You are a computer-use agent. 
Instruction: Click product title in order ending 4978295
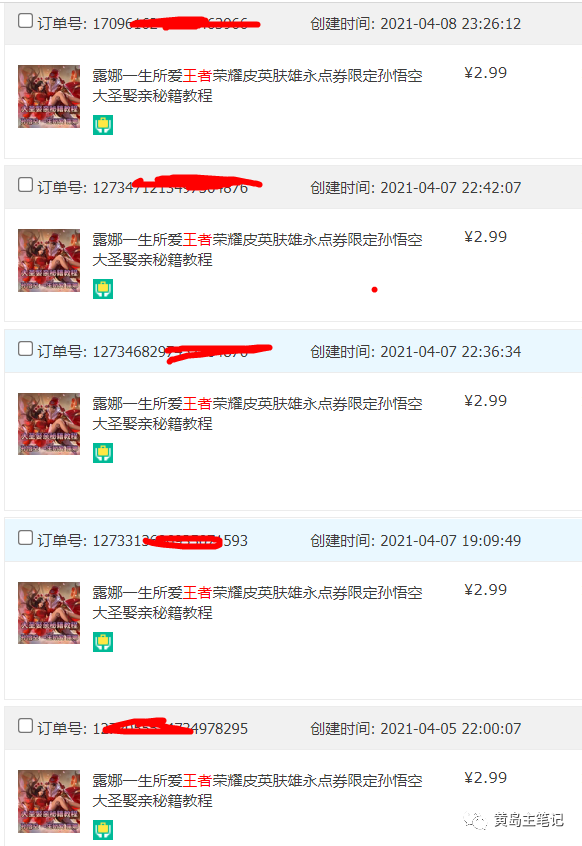pyautogui.click(x=257, y=790)
